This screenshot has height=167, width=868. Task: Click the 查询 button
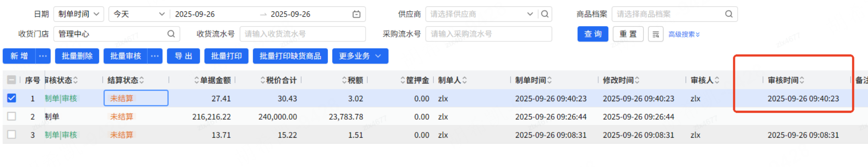[593, 34]
